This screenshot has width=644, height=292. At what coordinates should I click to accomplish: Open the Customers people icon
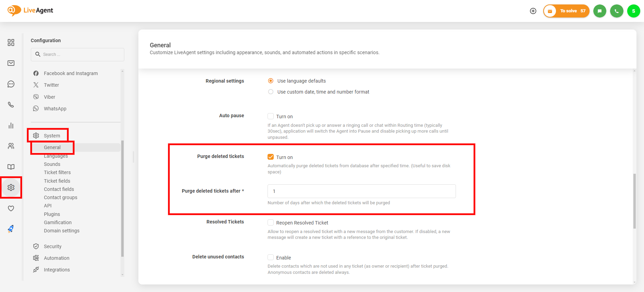(11, 146)
